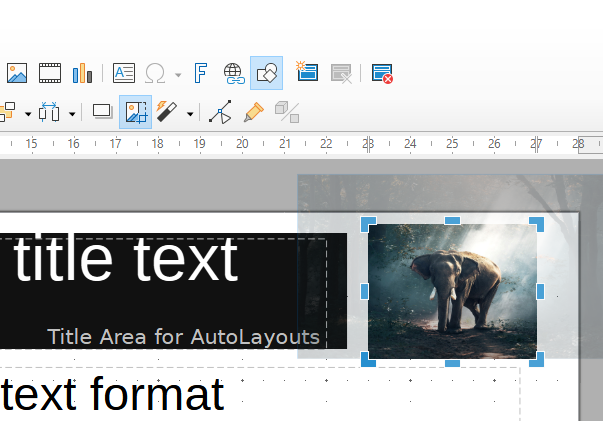Open the Arrange objects dropdown arrow

click(28, 113)
